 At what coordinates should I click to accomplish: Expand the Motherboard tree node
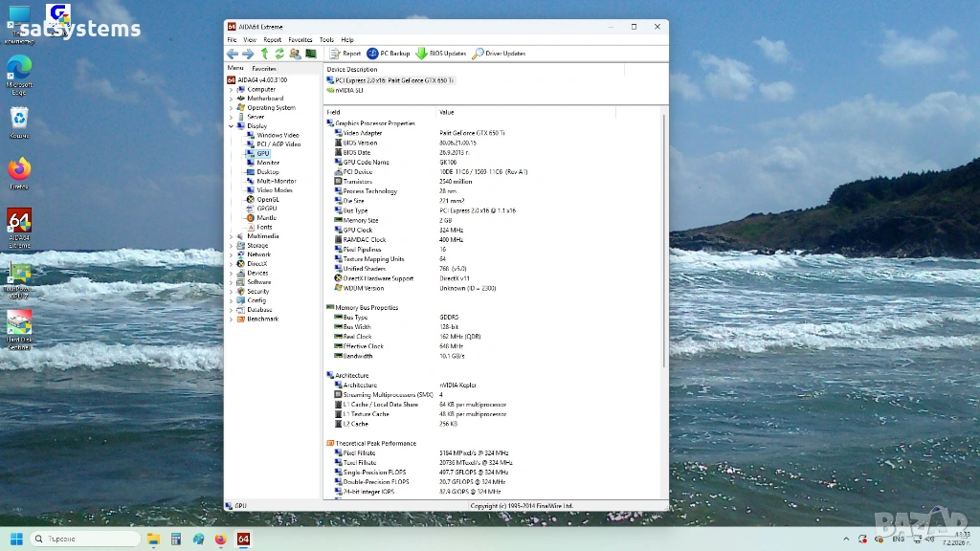[x=231, y=99]
